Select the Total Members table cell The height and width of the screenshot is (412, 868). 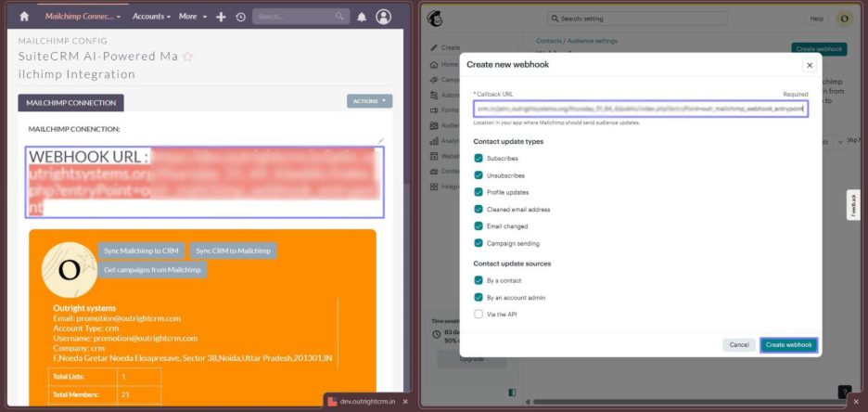[x=83, y=395]
